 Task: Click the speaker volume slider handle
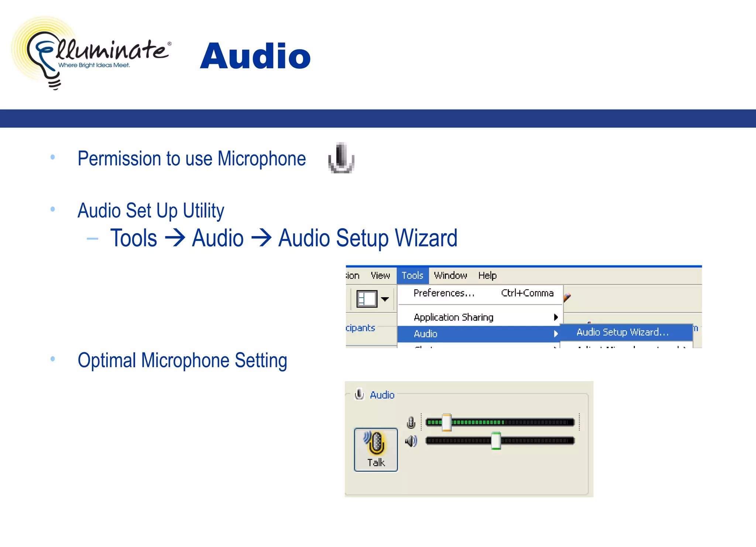point(496,441)
